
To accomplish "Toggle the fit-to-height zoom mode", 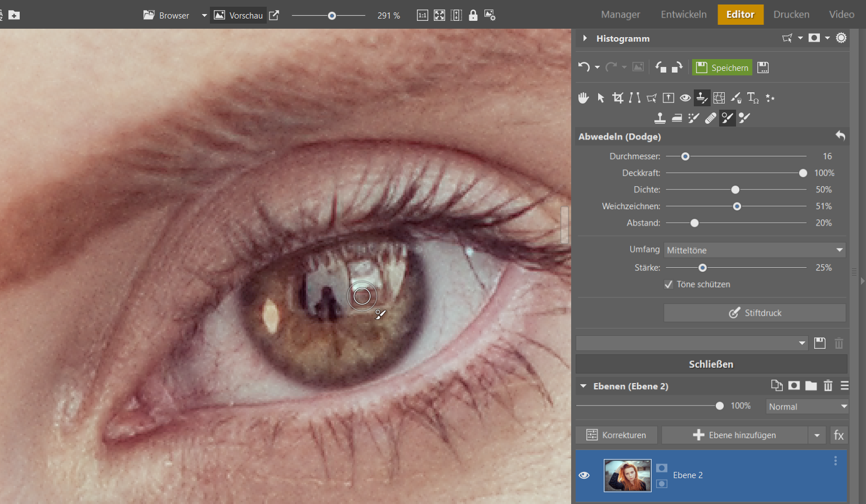I will (456, 15).
